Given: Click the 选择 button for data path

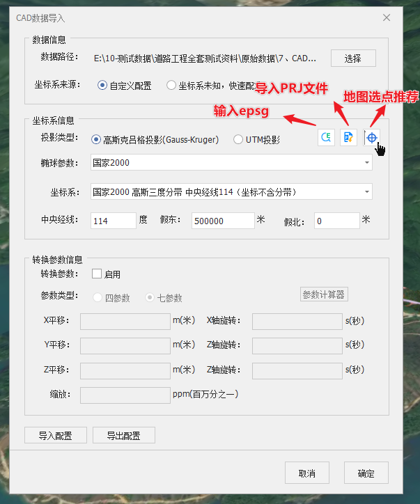Looking at the screenshot, I should pos(353,58).
